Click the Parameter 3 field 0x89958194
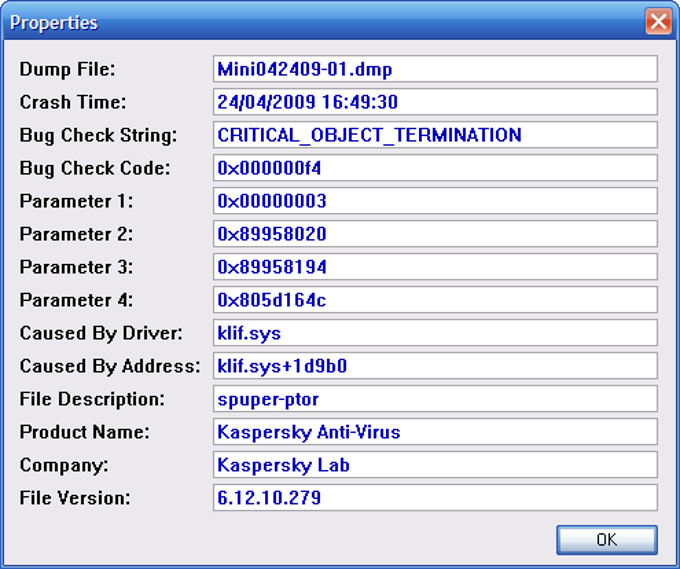 coord(435,266)
